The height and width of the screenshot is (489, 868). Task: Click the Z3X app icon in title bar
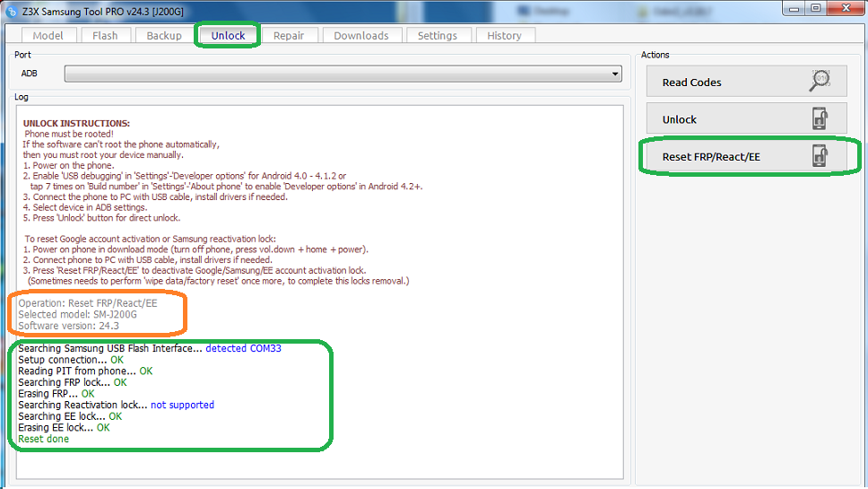pyautogui.click(x=11, y=11)
